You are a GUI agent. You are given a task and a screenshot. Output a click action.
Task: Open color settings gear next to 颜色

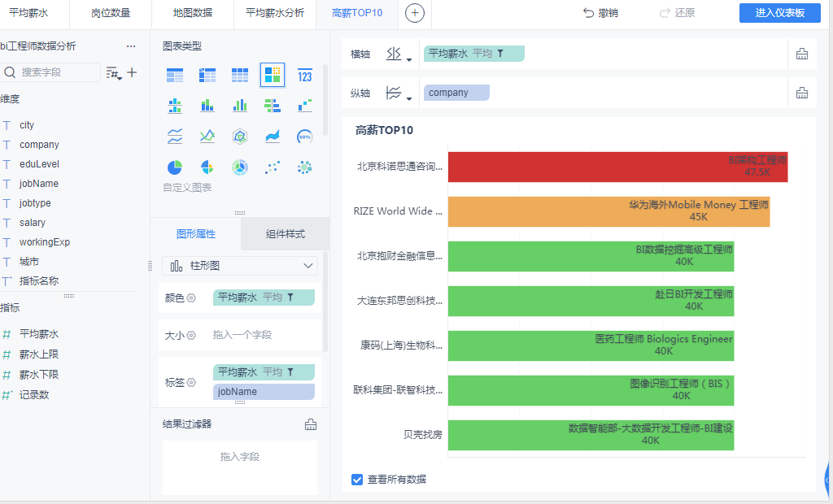click(191, 298)
